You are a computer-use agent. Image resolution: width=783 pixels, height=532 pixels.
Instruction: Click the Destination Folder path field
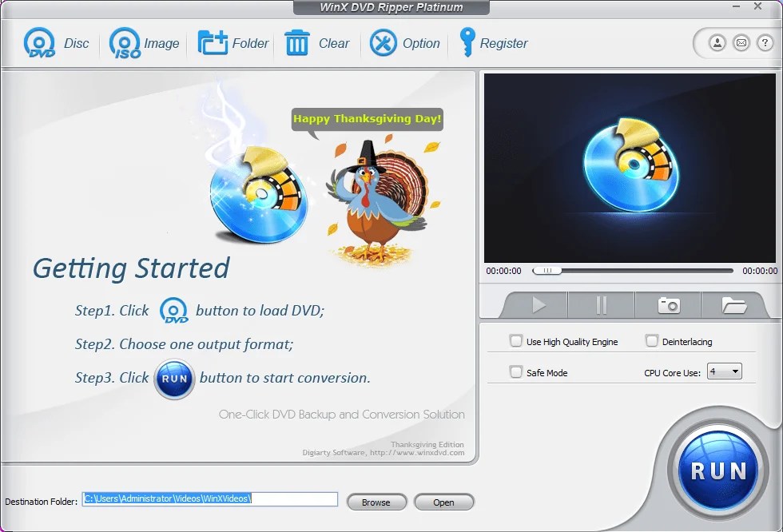[210, 498]
